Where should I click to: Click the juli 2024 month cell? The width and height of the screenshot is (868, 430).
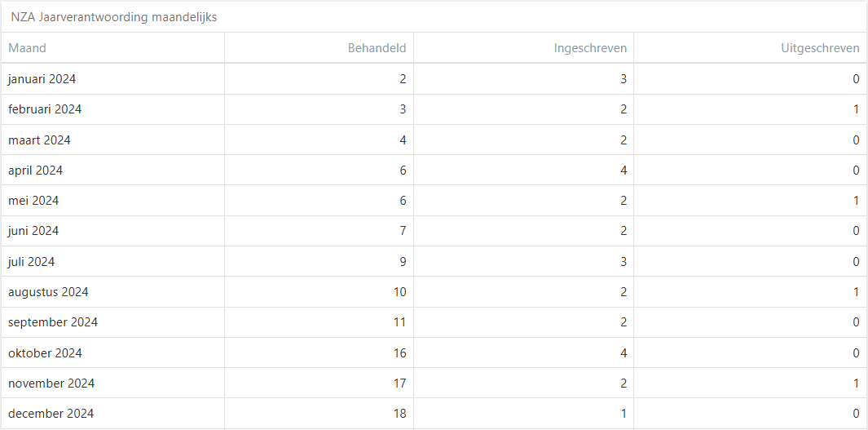32,262
